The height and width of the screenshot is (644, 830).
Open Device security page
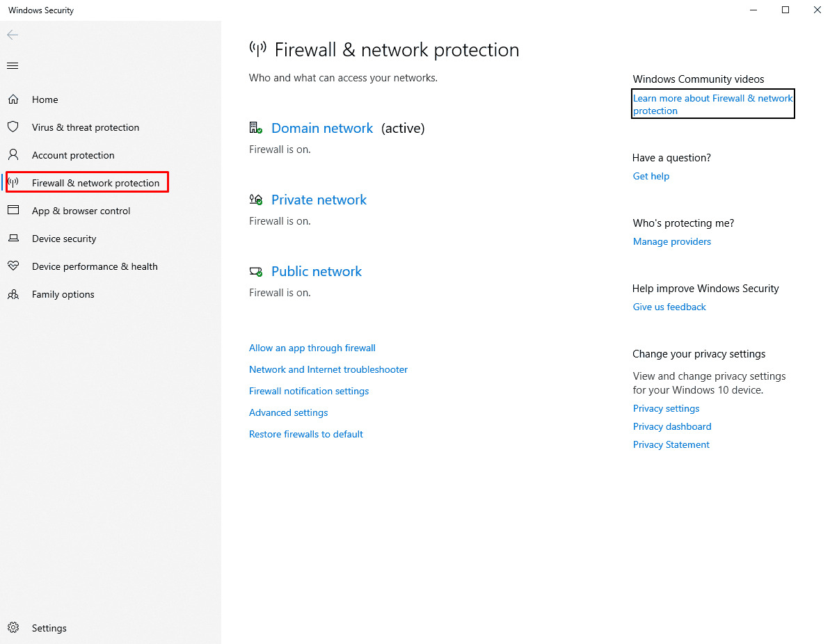click(x=64, y=239)
